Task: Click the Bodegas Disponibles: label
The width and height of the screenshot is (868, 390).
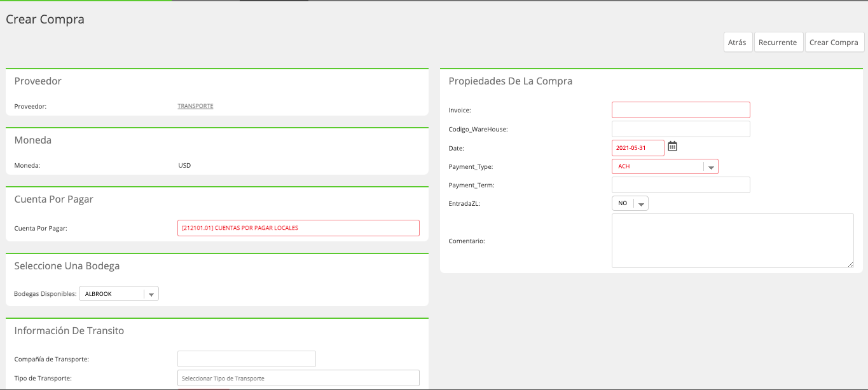Action: coord(45,294)
